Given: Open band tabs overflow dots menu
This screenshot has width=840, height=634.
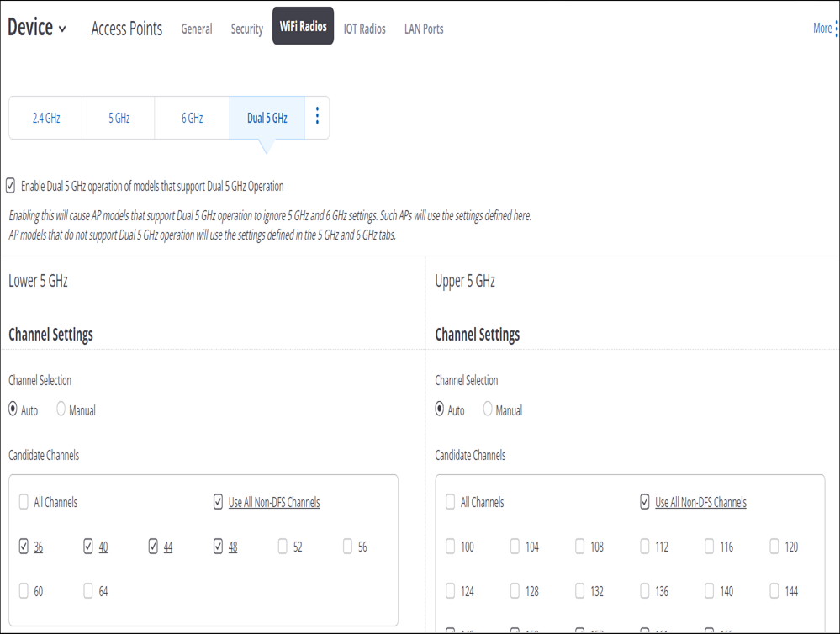Looking at the screenshot, I should tap(317, 116).
